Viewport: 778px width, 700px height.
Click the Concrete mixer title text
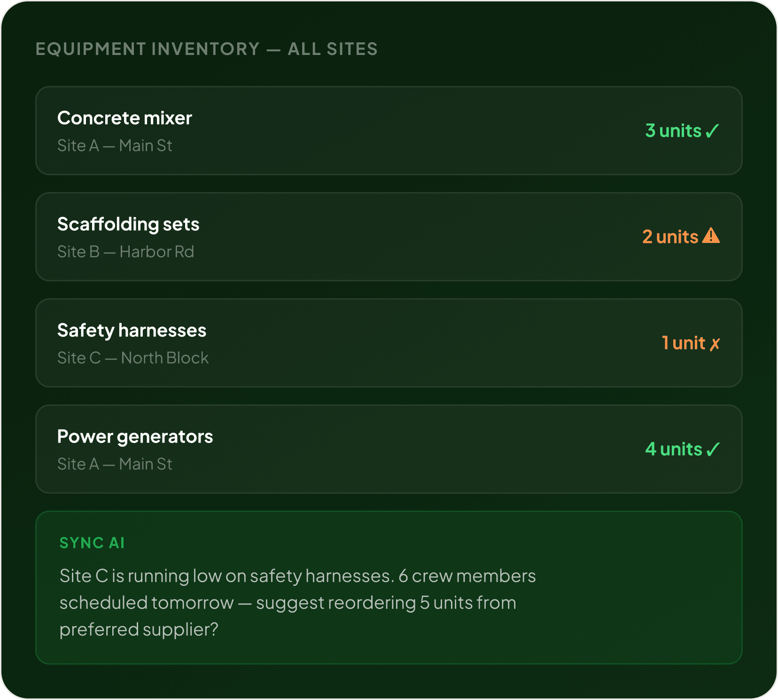click(124, 118)
